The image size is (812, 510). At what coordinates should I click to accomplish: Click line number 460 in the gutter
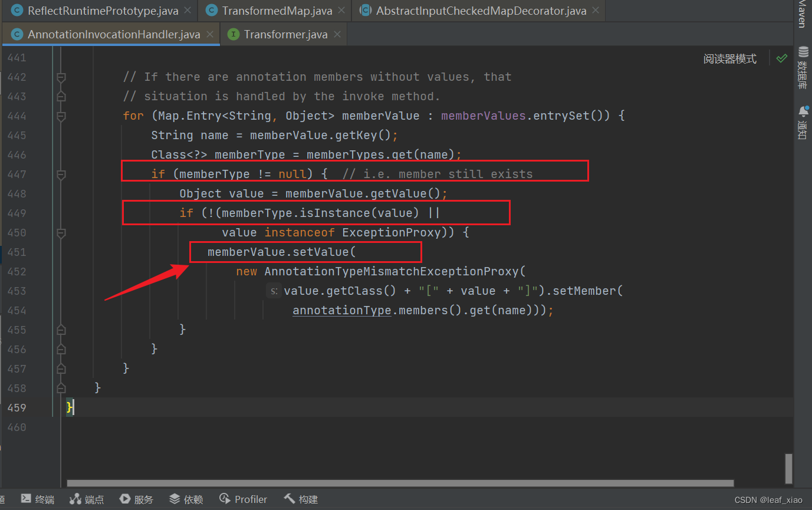coord(16,427)
